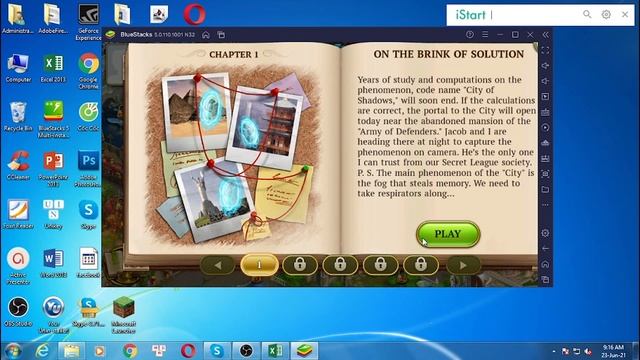Screen dimensions: 640x360
Task: Take a BlueStacks screenshot via sidebar
Action: [545, 174]
